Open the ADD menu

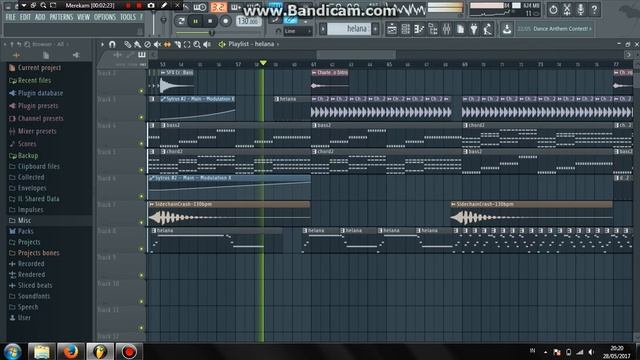pyautogui.click(x=40, y=17)
